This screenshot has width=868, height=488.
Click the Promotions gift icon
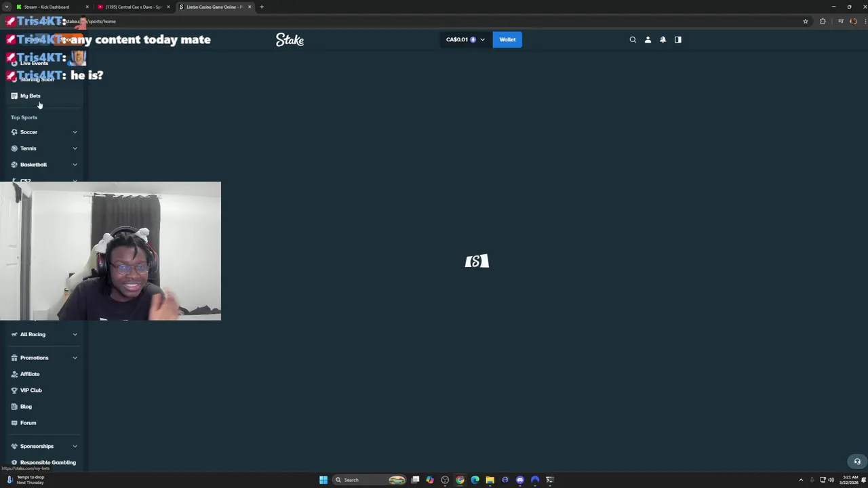(x=14, y=358)
